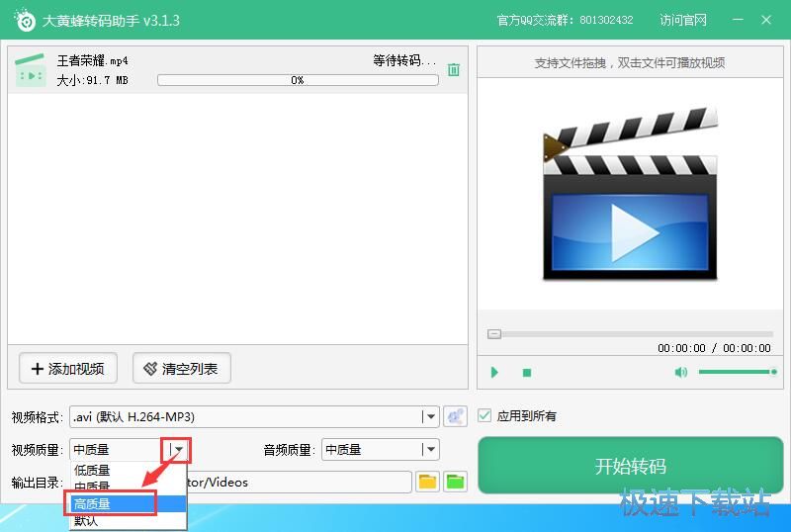Click the yellow folder browse icon
791x532 pixels.
[x=427, y=482]
